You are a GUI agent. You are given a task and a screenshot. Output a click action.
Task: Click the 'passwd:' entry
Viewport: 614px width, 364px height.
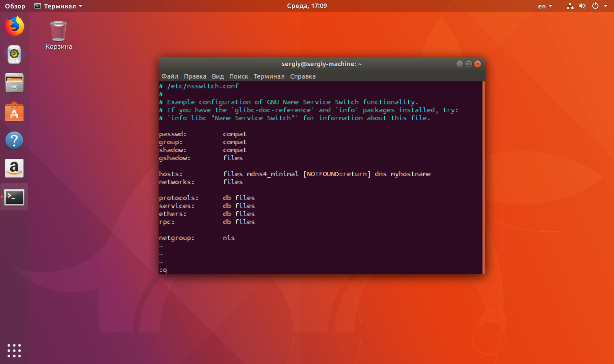[173, 134]
